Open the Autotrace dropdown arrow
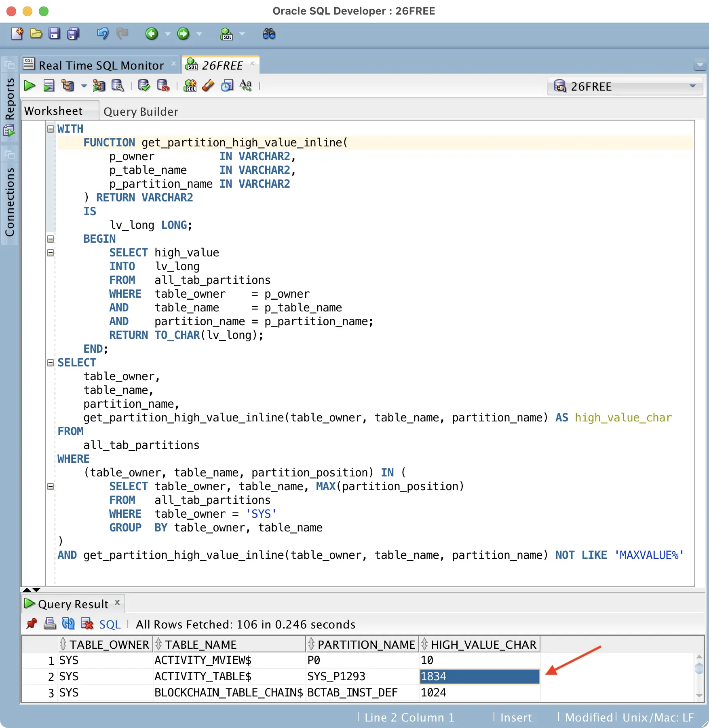 tap(84, 86)
